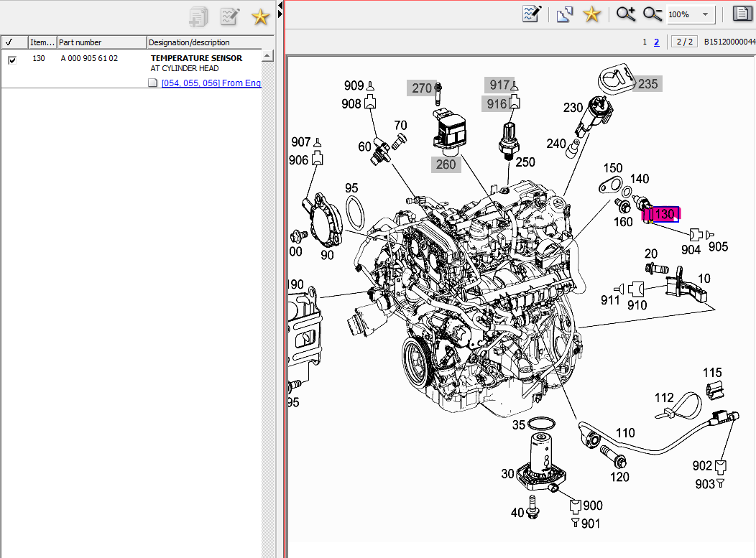The image size is (756, 558).
Task: Mark the diagram as favorite with the star icon
Action: pyautogui.click(x=590, y=13)
